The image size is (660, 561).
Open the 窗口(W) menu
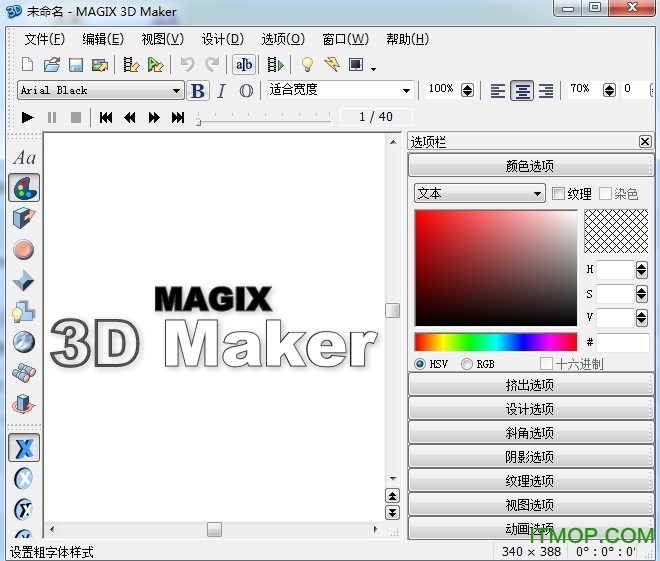click(345, 40)
